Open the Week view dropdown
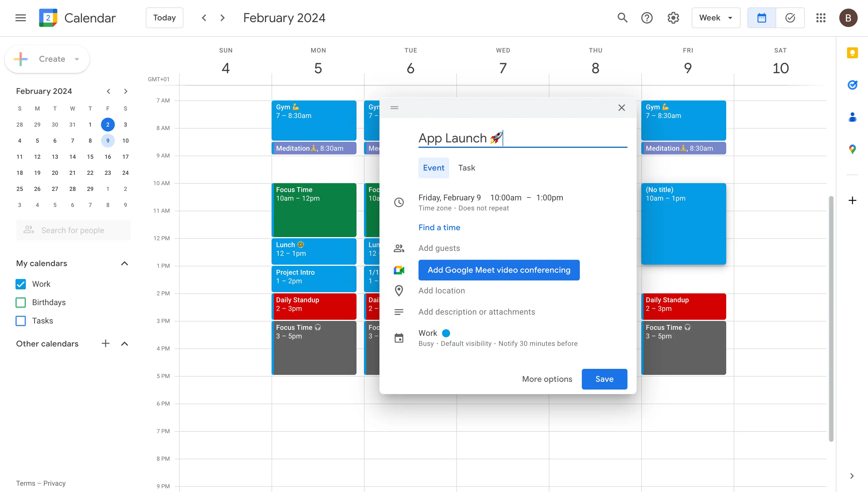 tap(715, 18)
